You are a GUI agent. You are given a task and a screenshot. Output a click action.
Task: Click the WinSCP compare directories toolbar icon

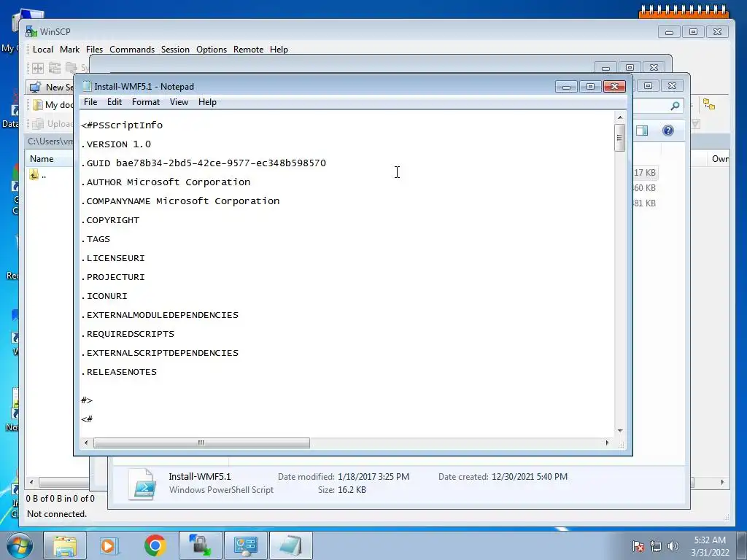click(x=55, y=68)
